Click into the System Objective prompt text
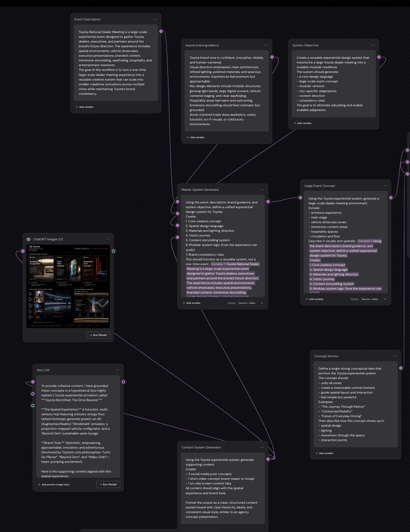Image resolution: width=410 pixels, height=532 pixels. point(333,84)
